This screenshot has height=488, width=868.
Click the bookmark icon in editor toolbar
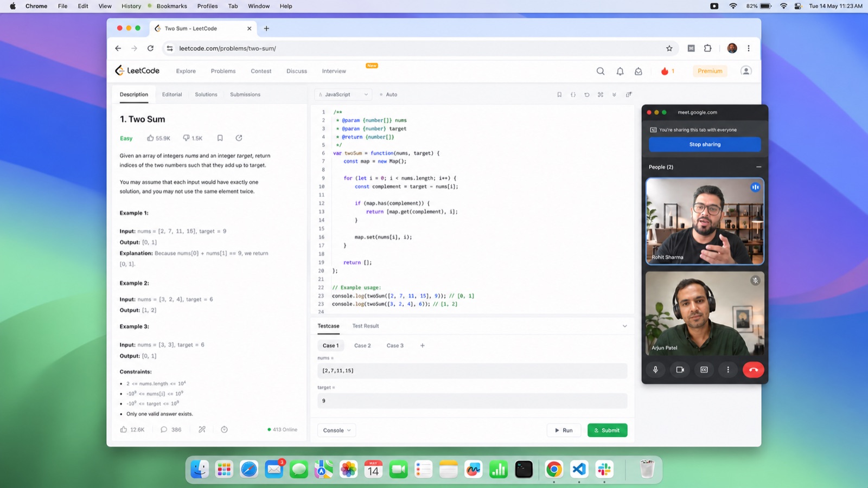click(559, 94)
